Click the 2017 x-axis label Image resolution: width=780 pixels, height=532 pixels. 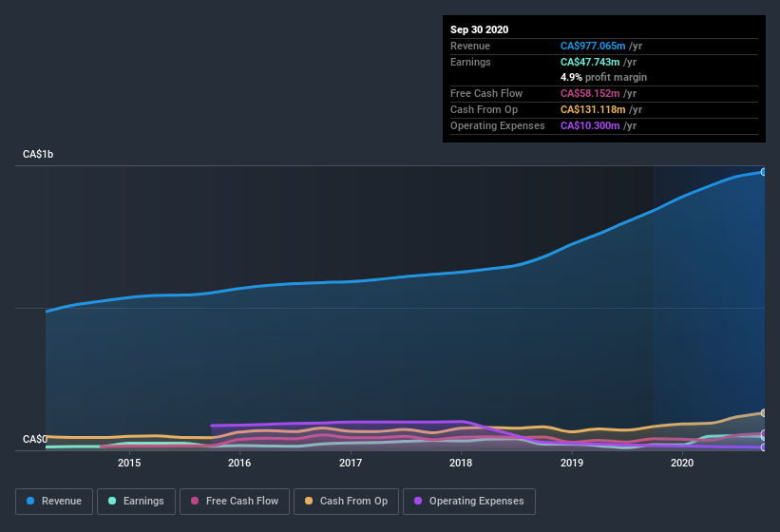pos(351,463)
